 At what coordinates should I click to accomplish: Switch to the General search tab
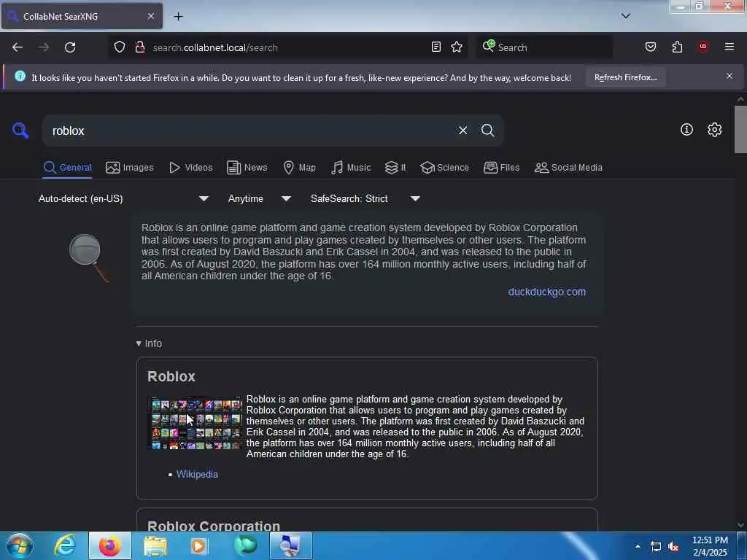67,168
